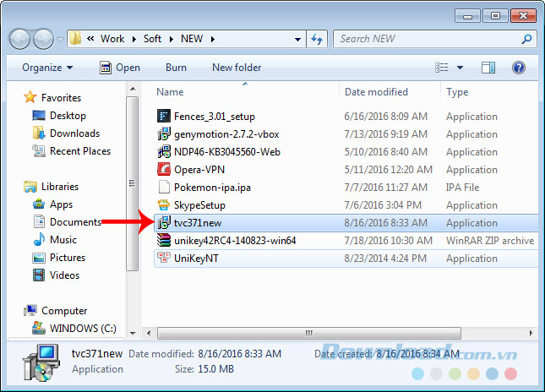
Task: Click the Help question mark icon
Action: pyautogui.click(x=519, y=68)
